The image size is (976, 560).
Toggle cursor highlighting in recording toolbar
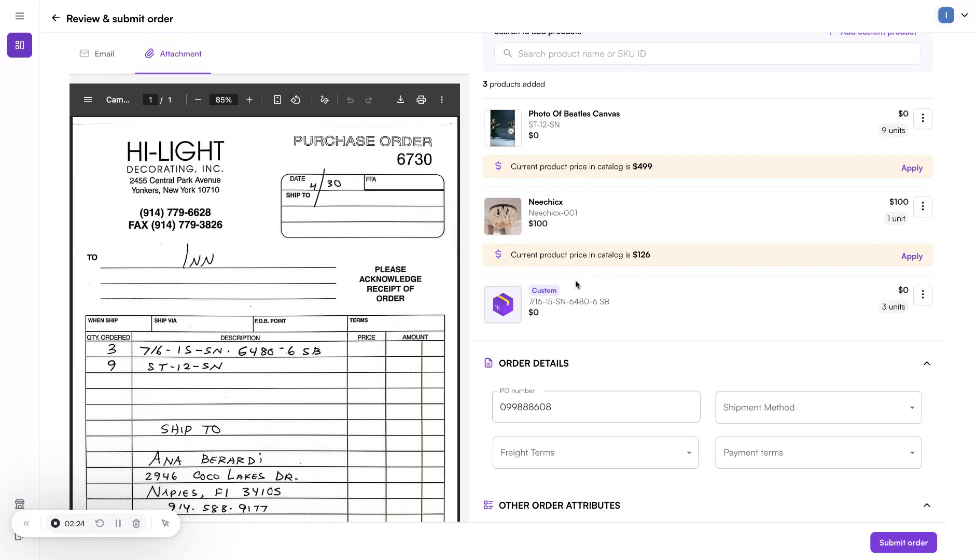(x=165, y=523)
